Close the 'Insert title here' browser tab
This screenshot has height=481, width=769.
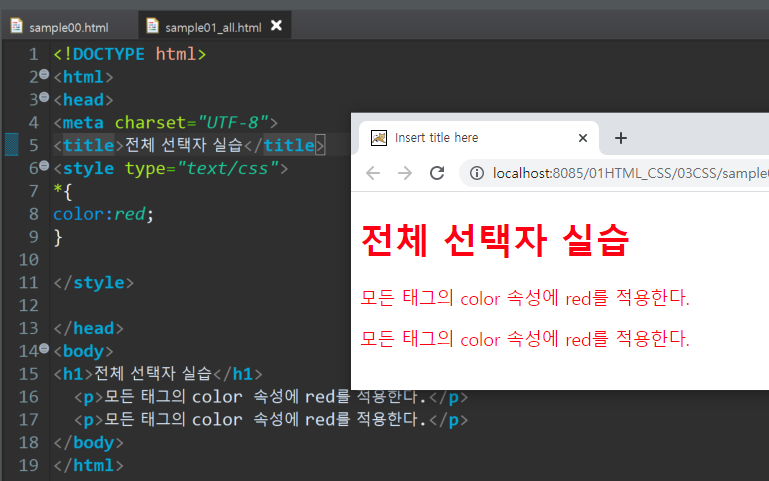click(583, 138)
